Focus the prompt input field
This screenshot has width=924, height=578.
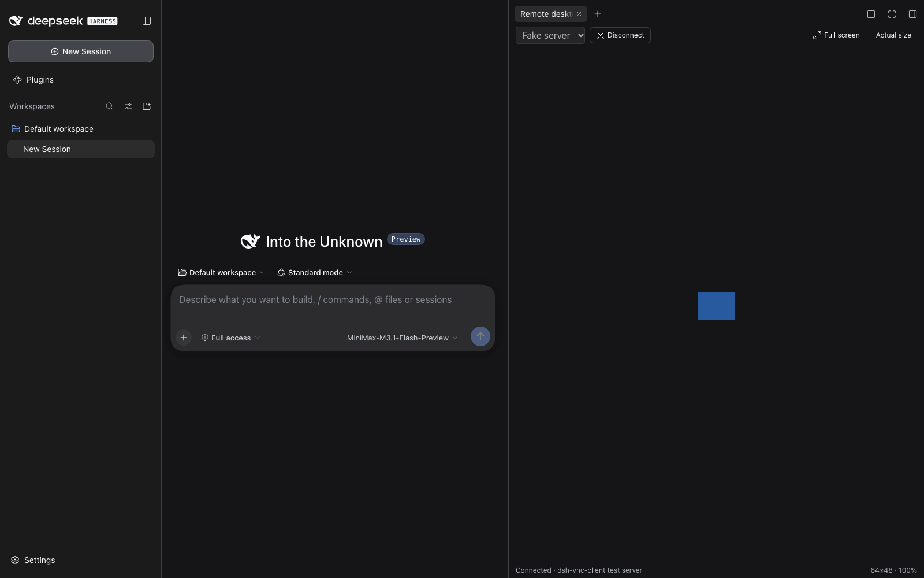(x=333, y=300)
